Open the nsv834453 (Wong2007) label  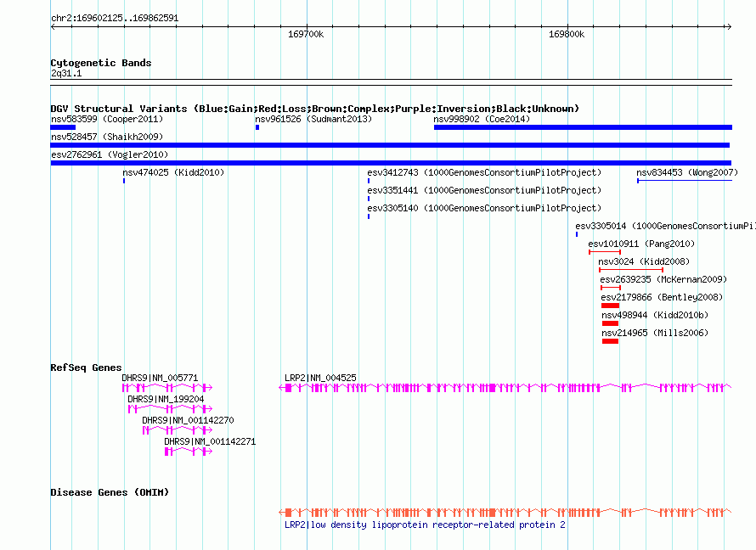(x=687, y=172)
